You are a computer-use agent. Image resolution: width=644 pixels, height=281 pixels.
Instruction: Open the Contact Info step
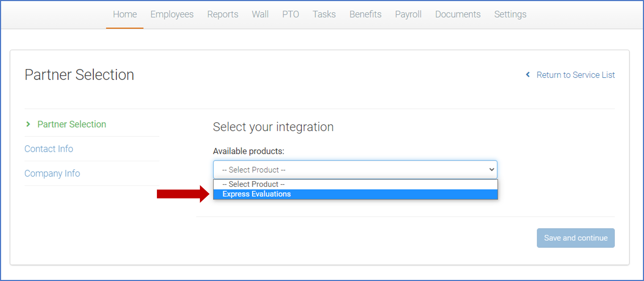tap(49, 149)
